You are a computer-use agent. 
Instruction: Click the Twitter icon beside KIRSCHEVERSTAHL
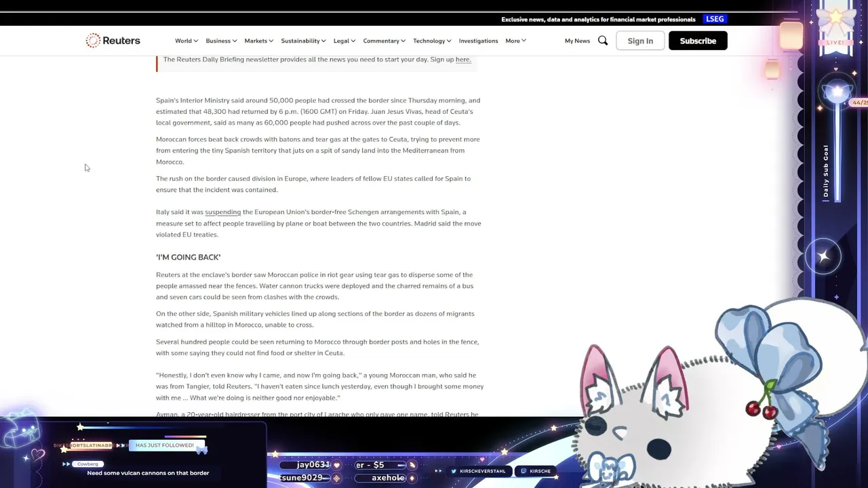click(455, 471)
